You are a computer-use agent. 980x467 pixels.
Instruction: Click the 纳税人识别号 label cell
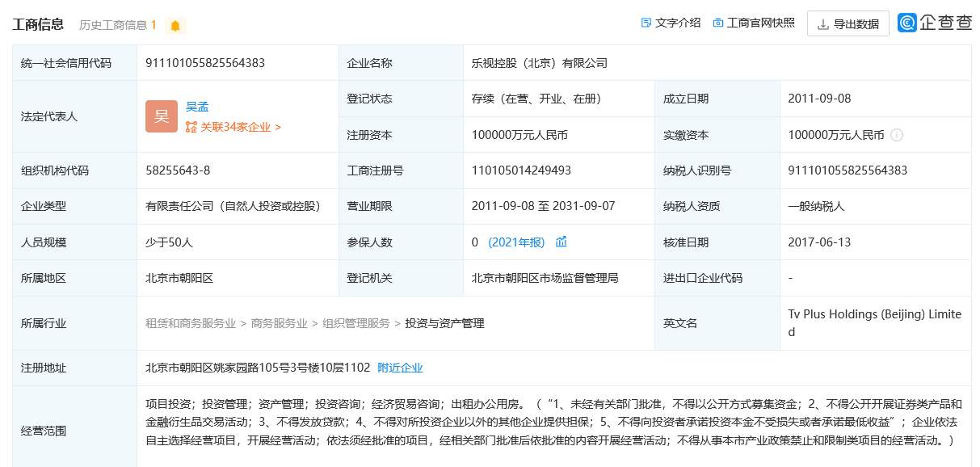[x=717, y=170]
